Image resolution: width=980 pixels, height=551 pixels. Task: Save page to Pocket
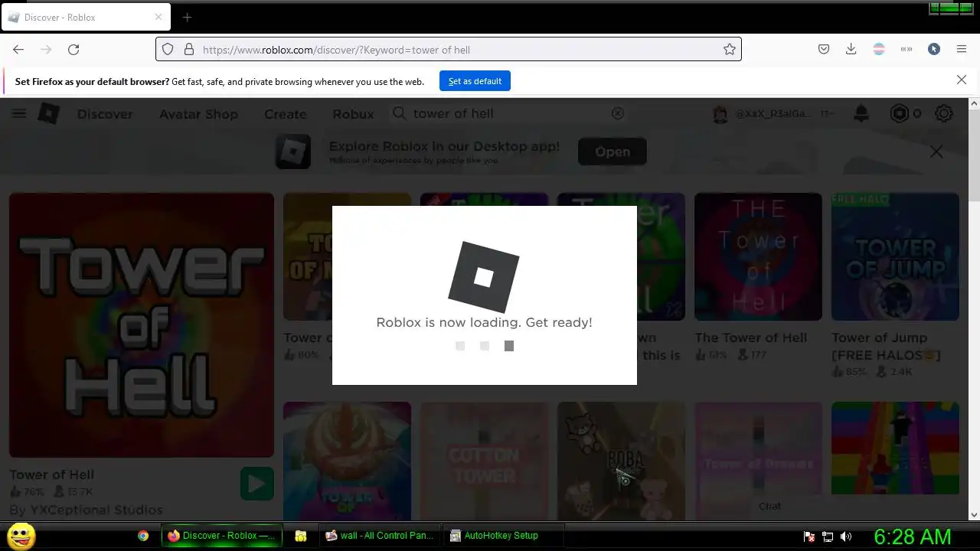(824, 49)
